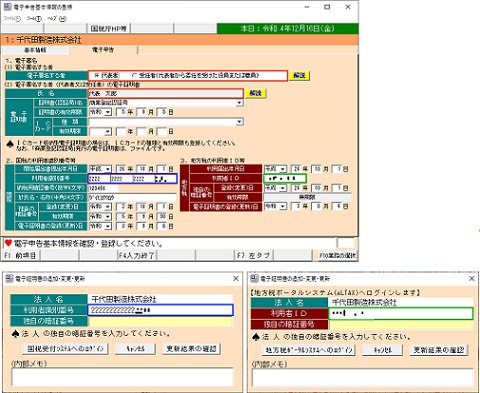Click the icon of the national tax login dialog
This screenshot has width=480, height=393.
point(9,279)
